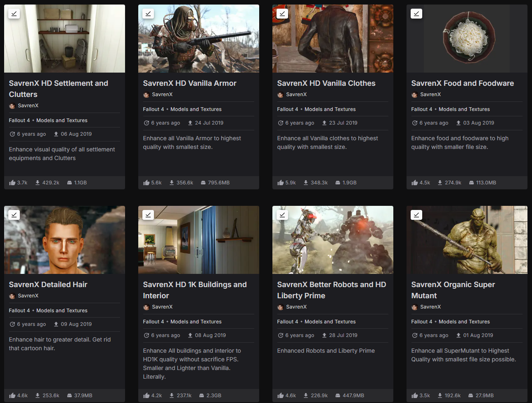Click the thumbs-up icon showing 3.5k endorsements
This screenshot has width=532, height=403.
[415, 395]
